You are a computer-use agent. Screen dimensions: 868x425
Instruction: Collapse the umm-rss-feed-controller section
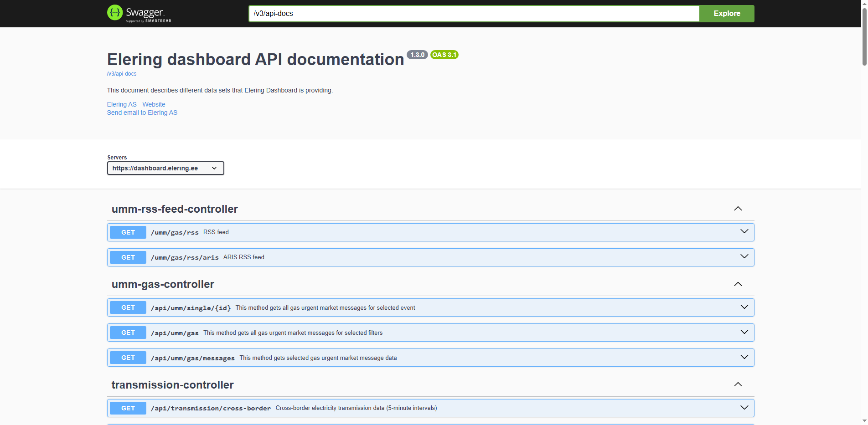(738, 209)
